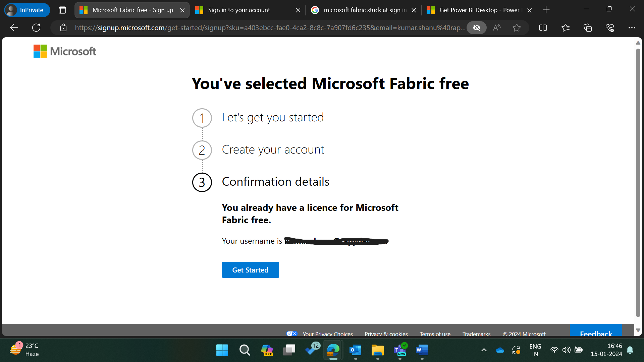Close the Google search tab

point(414,10)
